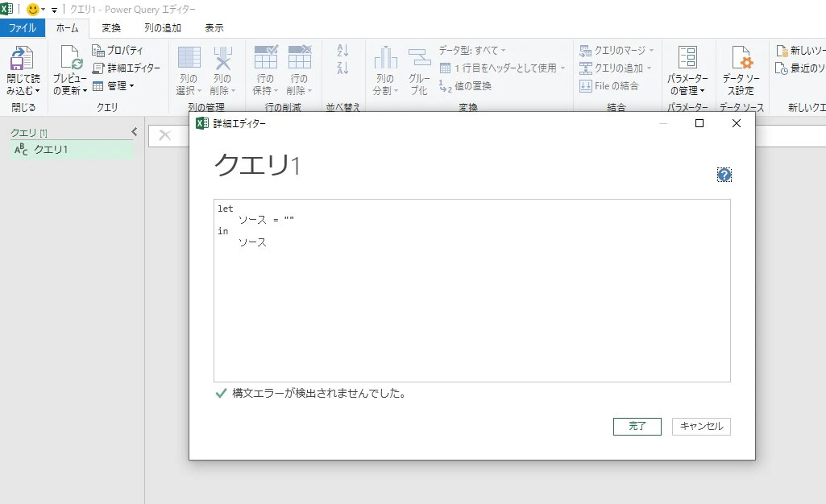The width and height of the screenshot is (826, 504).
Task: Select クエリ1 in the queries list
Action: point(72,150)
